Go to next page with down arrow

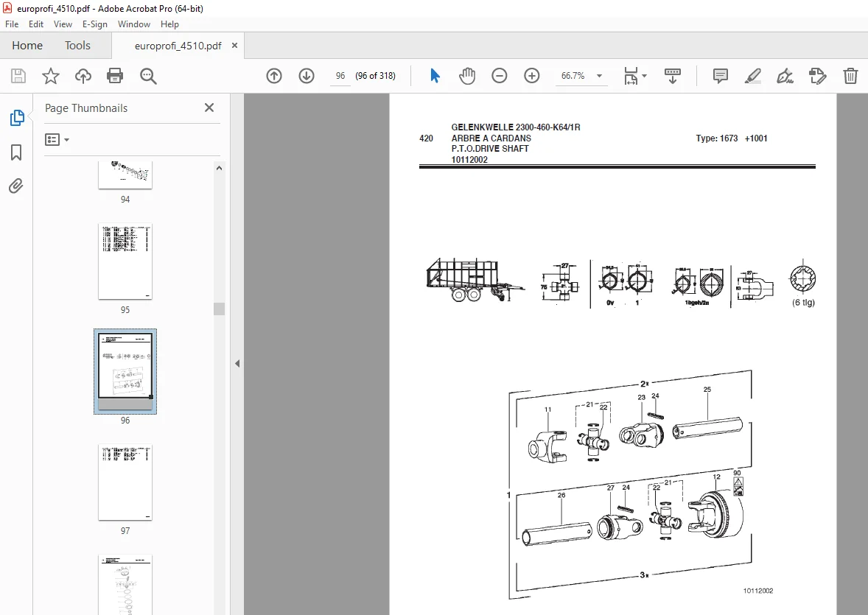(x=306, y=76)
